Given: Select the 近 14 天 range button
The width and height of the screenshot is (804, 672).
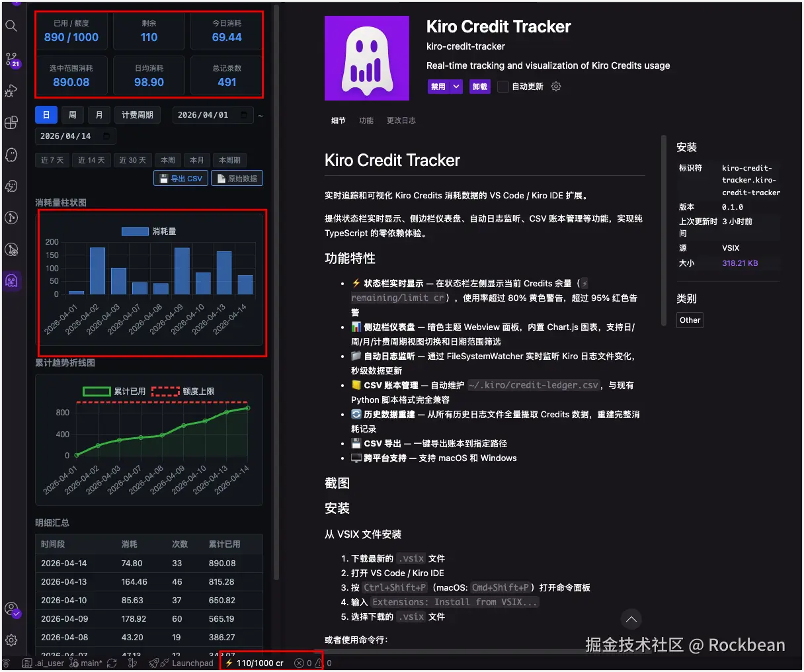Looking at the screenshot, I should (x=91, y=160).
